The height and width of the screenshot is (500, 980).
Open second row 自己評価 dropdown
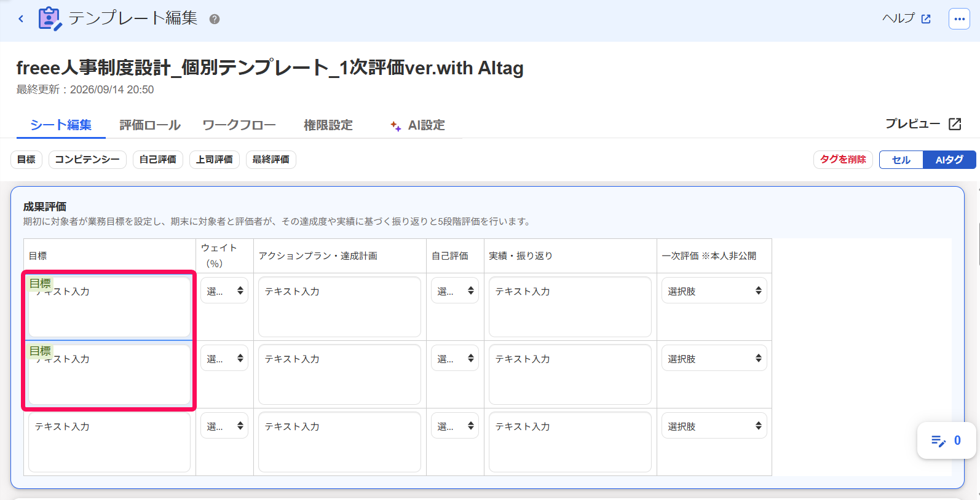pos(455,358)
